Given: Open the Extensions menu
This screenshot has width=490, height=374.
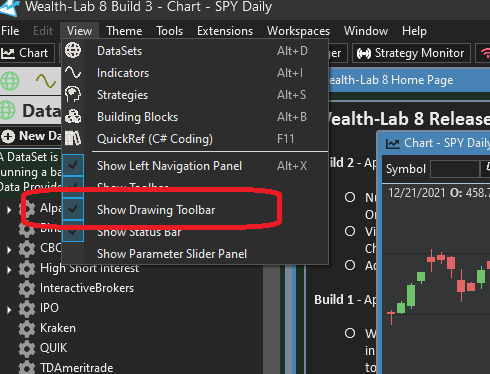Looking at the screenshot, I should (x=225, y=31).
